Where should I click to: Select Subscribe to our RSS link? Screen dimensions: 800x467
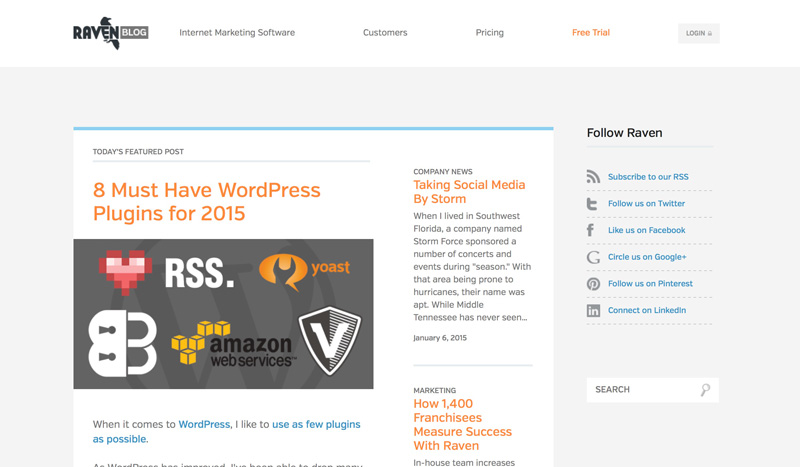648,177
